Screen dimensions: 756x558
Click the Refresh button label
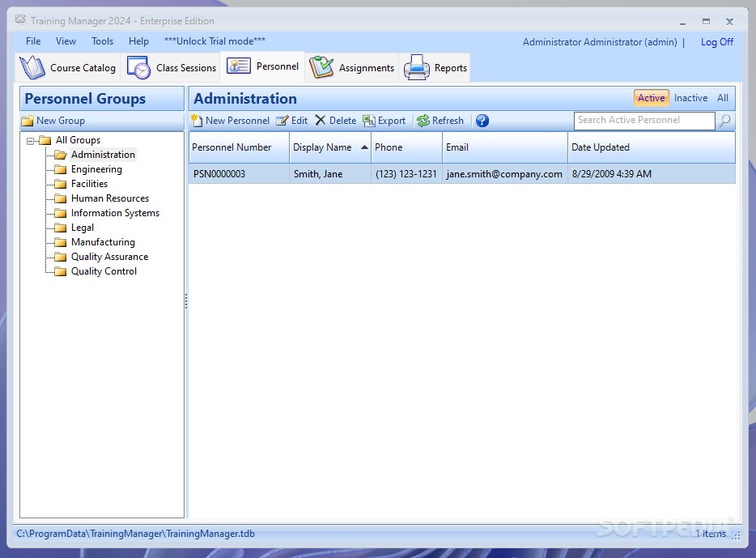pyautogui.click(x=448, y=121)
